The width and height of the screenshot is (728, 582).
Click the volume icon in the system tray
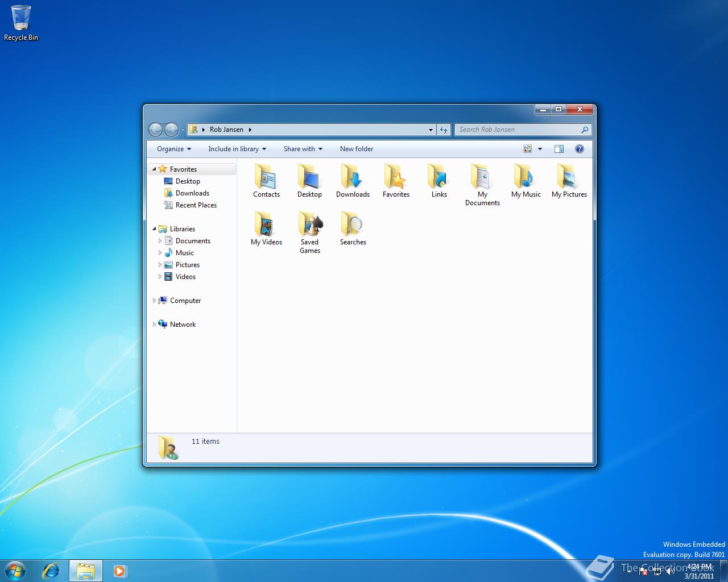[671, 571]
